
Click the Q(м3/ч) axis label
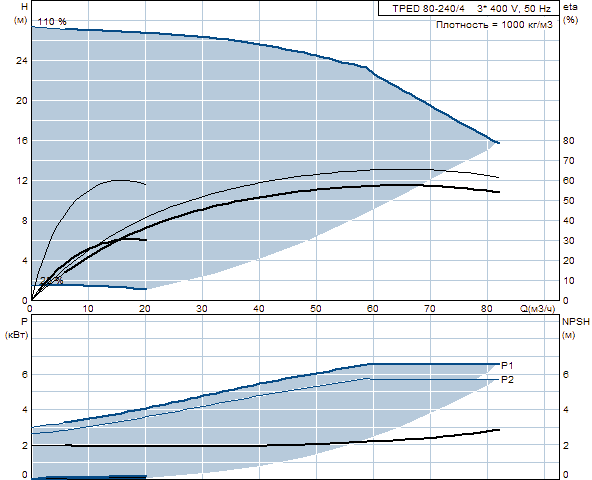(538, 309)
